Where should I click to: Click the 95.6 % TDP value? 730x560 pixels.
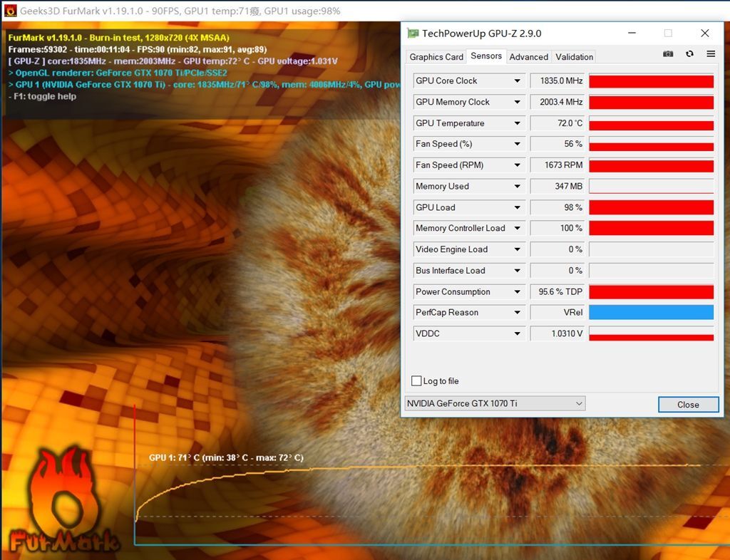point(557,291)
